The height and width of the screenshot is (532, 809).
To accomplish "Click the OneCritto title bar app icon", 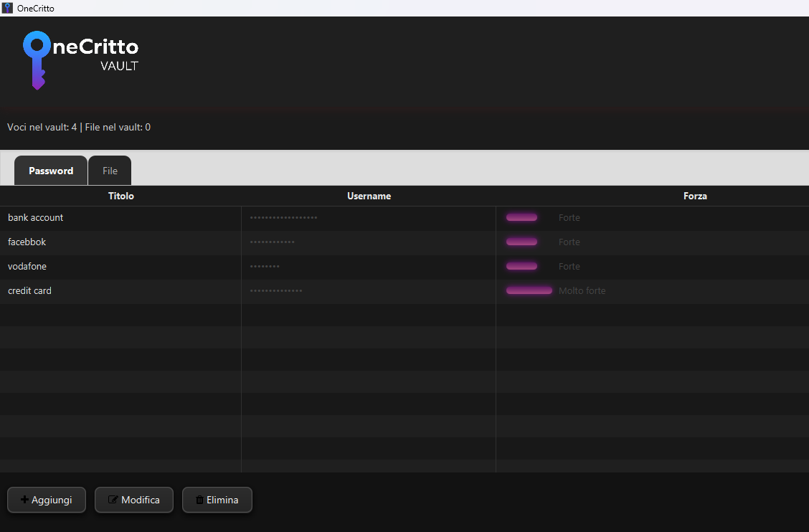I will pos(7,8).
